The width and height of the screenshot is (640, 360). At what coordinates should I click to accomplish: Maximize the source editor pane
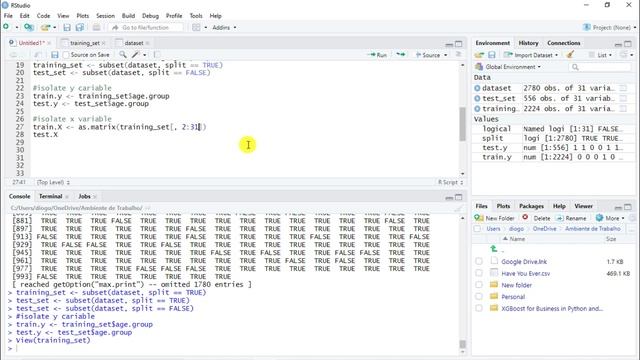click(459, 44)
